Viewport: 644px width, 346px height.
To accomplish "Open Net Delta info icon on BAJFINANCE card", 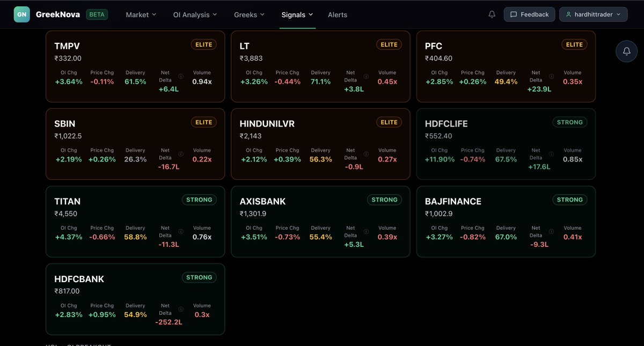I will pyautogui.click(x=551, y=232).
